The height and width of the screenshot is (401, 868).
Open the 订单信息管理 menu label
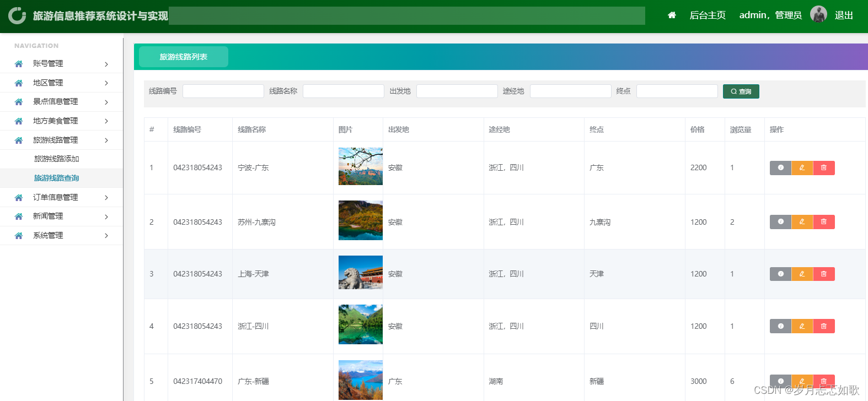coord(55,197)
